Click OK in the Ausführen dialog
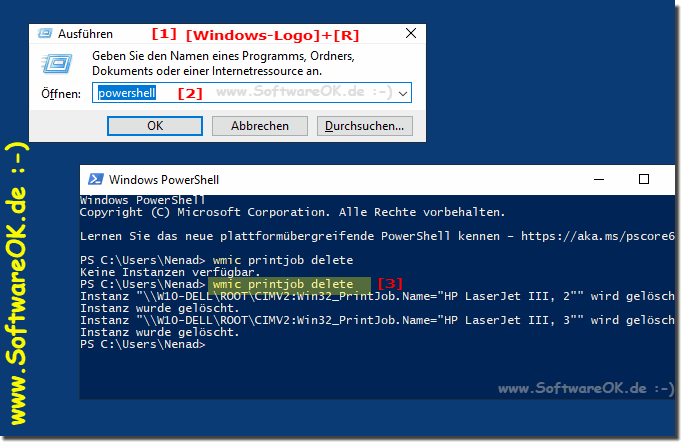 [x=155, y=126]
